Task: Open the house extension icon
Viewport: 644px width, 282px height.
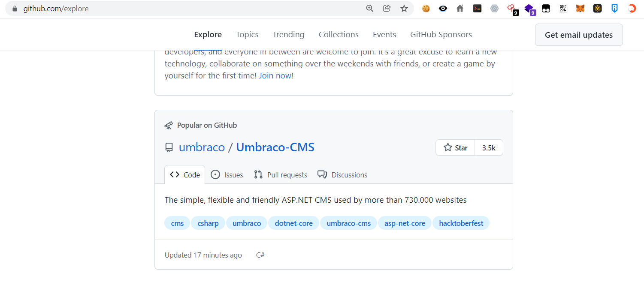Action: pos(460,8)
